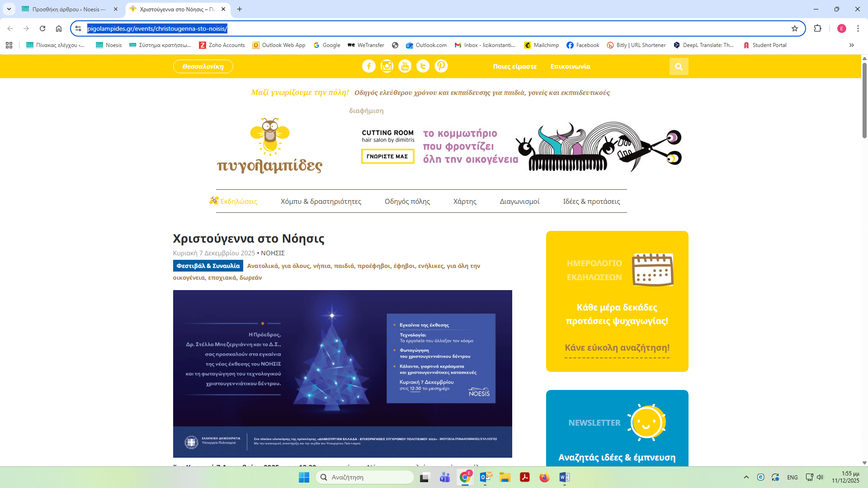This screenshot has height=488, width=868.
Task: Open Word from the Windows taskbar
Action: pos(564,477)
